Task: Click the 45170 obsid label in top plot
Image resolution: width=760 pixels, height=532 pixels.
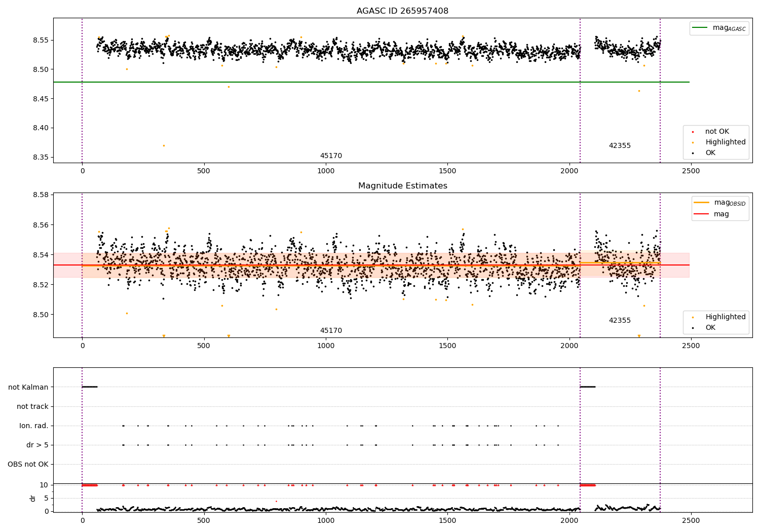Action: tap(331, 156)
